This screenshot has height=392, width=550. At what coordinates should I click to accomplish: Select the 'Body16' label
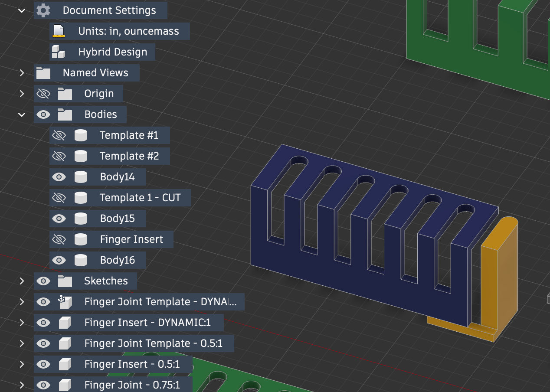coord(117,260)
